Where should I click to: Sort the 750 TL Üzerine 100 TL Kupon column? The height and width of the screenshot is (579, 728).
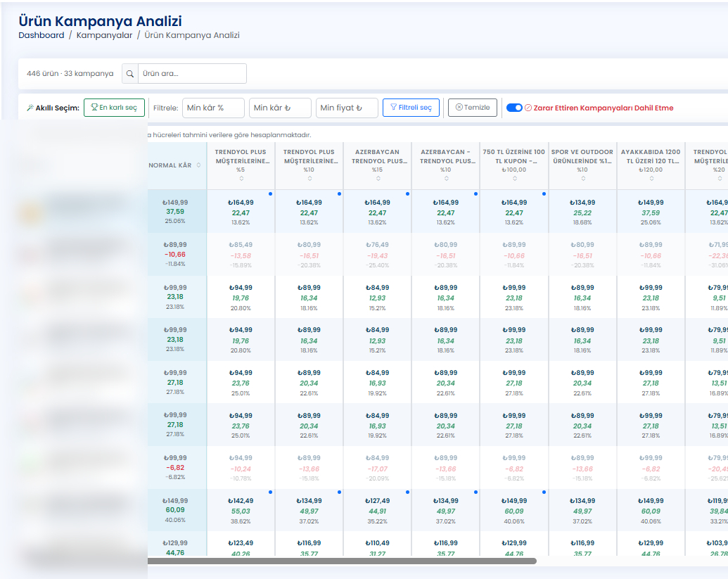pyautogui.click(x=514, y=178)
